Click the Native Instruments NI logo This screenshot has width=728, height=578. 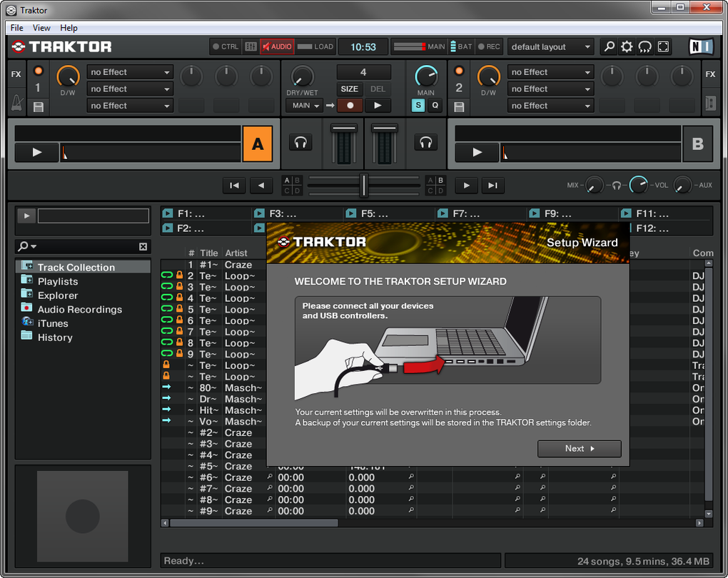701,46
